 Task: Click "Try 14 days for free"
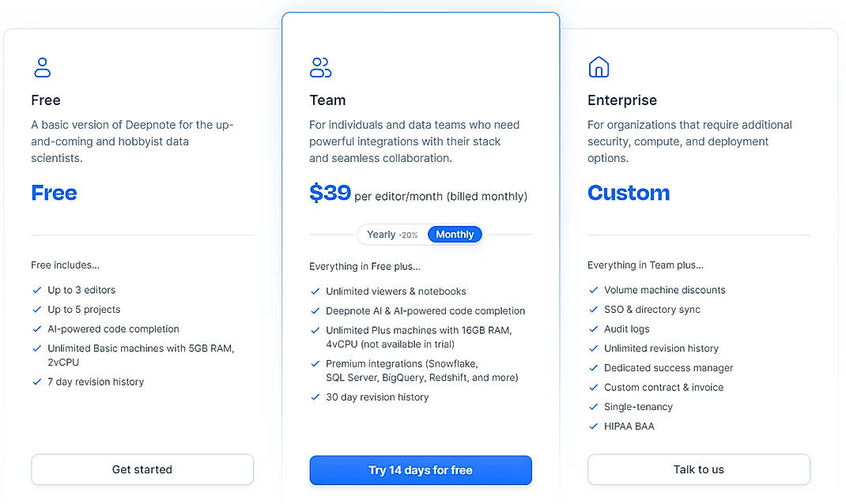421,470
